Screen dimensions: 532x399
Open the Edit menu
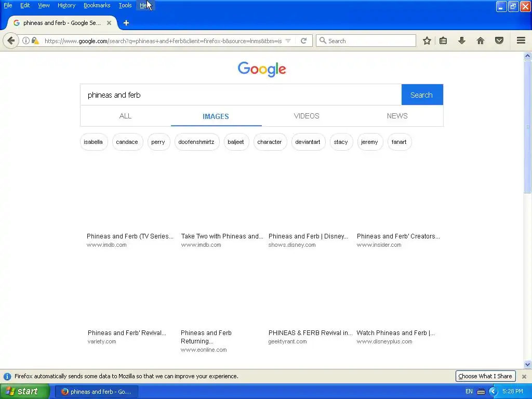point(25,5)
